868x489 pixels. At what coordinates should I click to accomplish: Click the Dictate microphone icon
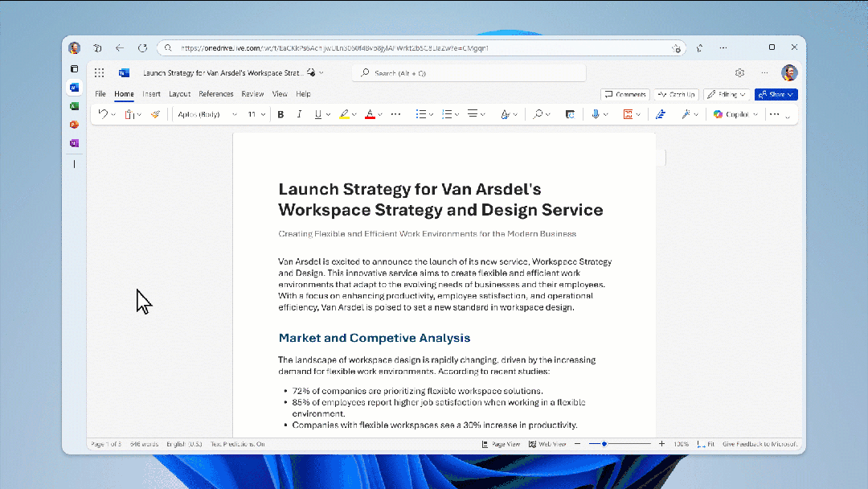(596, 114)
